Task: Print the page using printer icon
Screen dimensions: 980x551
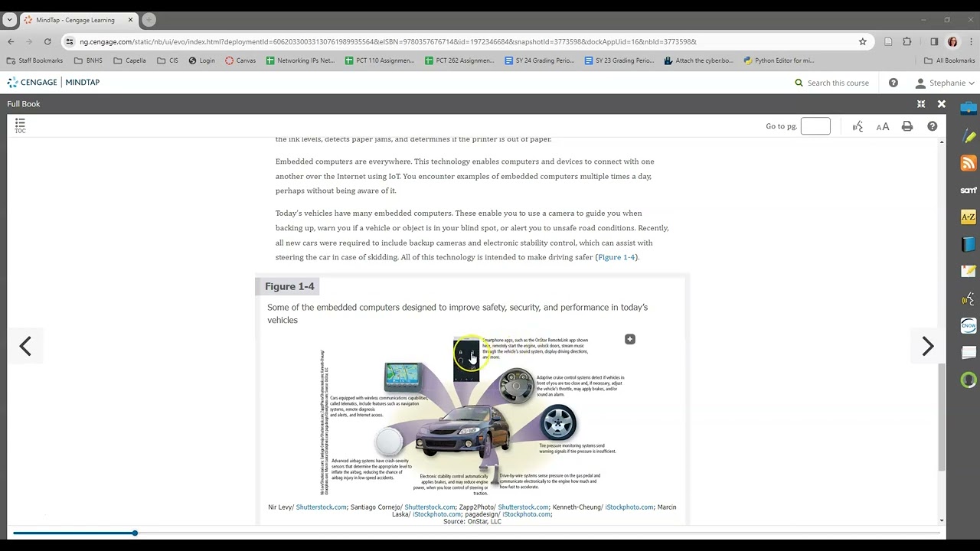Action: [x=907, y=126]
